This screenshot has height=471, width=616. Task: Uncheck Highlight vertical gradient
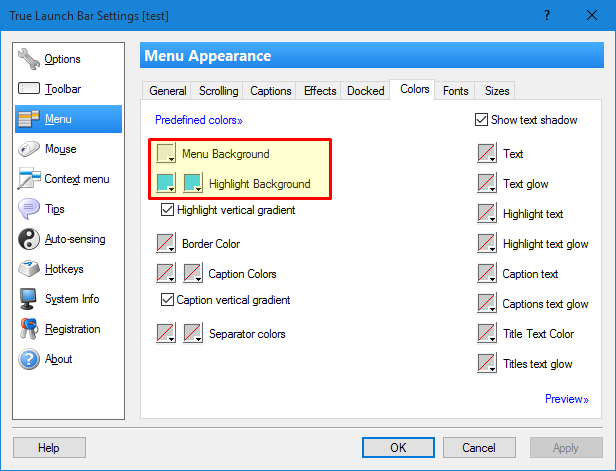(167, 211)
